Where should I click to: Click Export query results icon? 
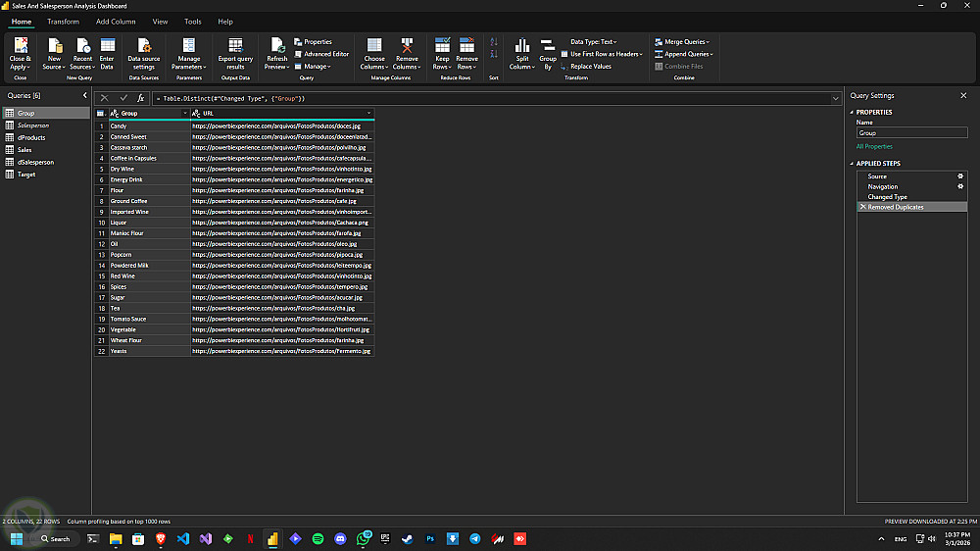point(235,46)
